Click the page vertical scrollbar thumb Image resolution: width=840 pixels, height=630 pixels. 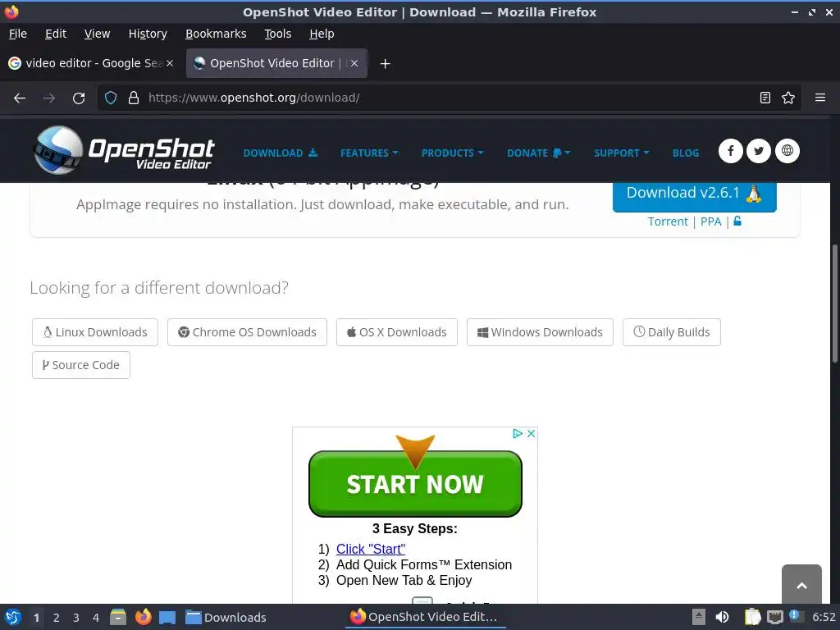click(x=834, y=304)
